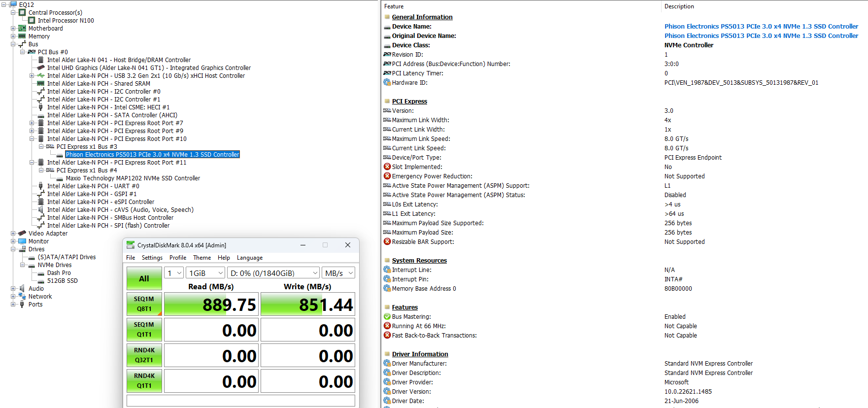
Task: Click the 512GB SSD drive icon
Action: (41, 281)
